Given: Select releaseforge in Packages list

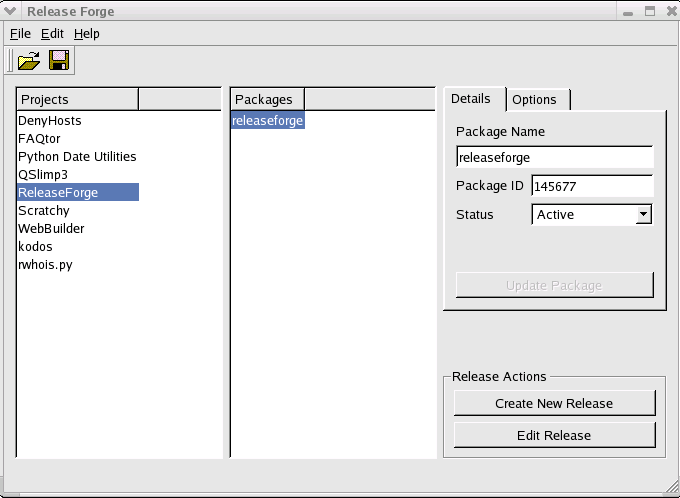Looking at the screenshot, I should click(x=268, y=121).
